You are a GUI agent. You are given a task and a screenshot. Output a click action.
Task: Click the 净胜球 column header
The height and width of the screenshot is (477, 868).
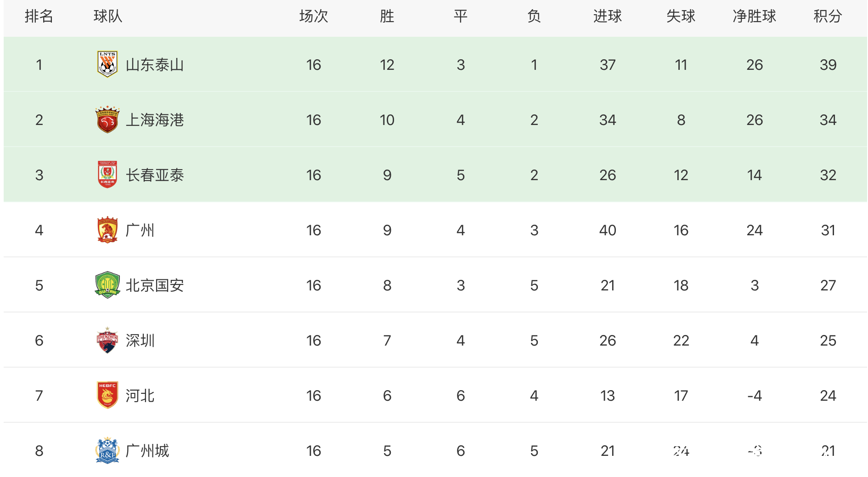coord(754,17)
